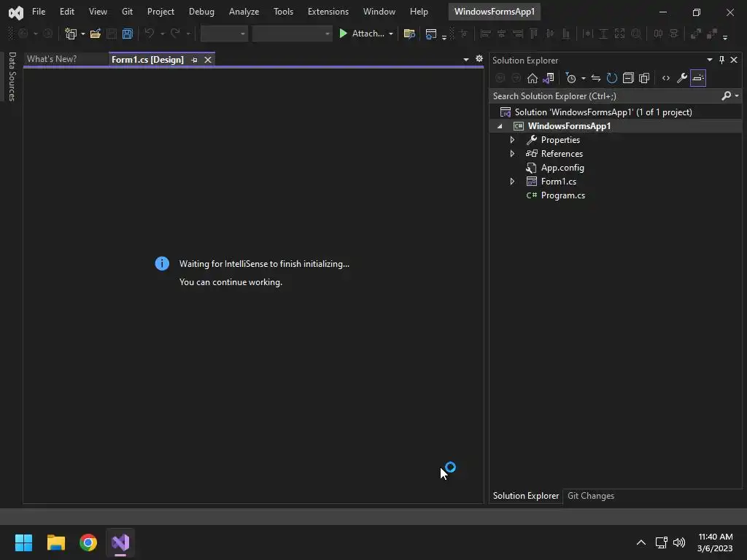Click the volume speaker tray icon
This screenshot has height=560, width=747.
679,542
